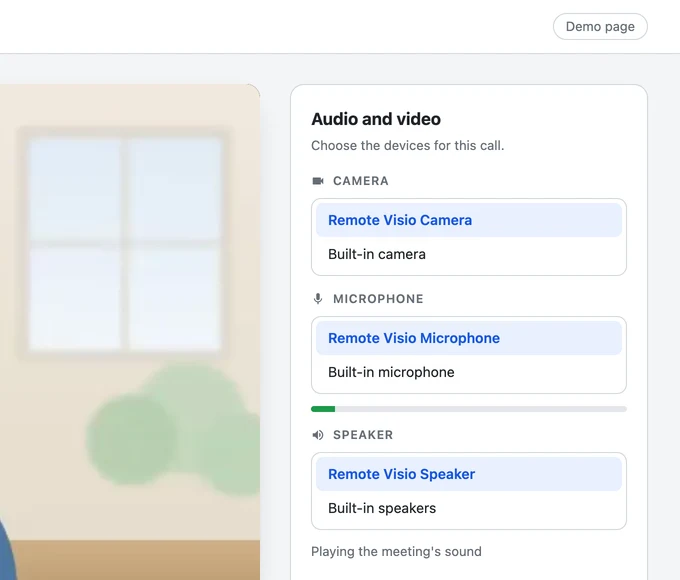This screenshot has height=580, width=680.
Task: Click 'Choose the devices for this call.' text
Action: pos(408,145)
